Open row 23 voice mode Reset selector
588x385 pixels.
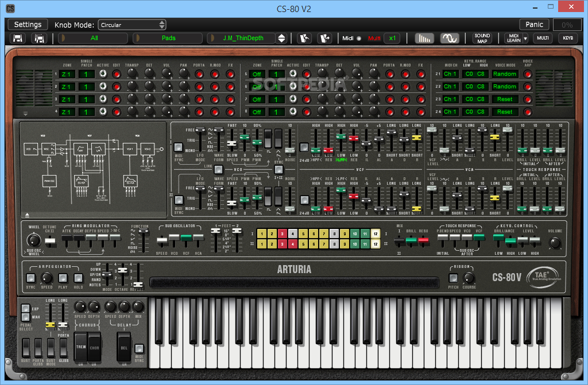point(504,99)
